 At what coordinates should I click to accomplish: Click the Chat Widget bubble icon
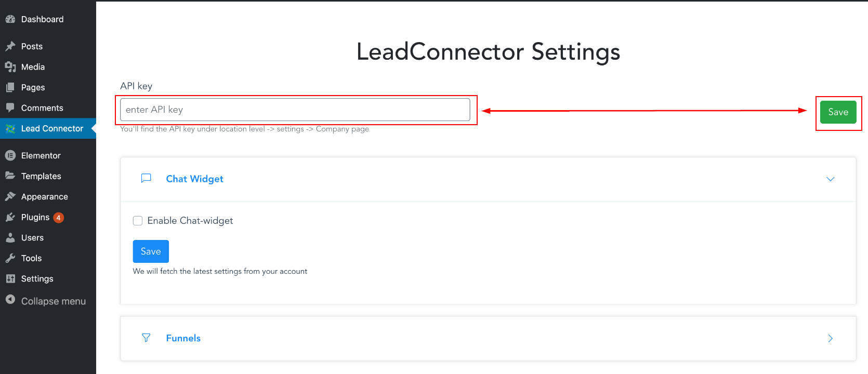point(146,179)
